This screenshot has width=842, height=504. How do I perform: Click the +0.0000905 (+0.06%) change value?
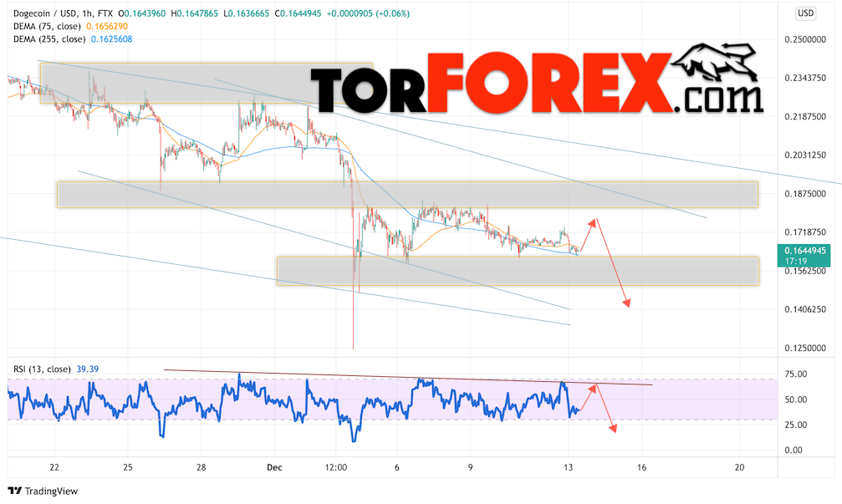pyautogui.click(x=368, y=13)
